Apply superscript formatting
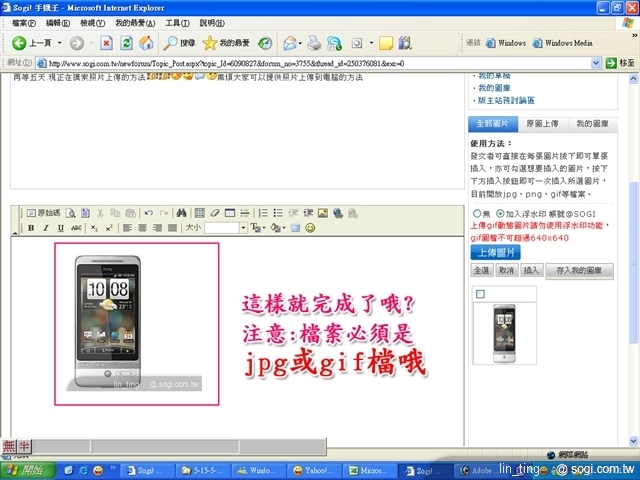This screenshot has height=480, width=640. point(109,228)
